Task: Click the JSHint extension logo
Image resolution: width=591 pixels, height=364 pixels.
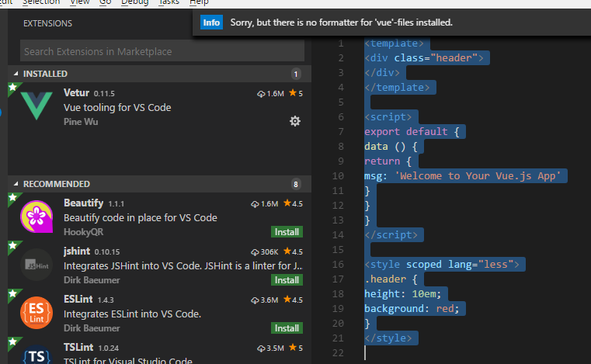Action: point(37,265)
